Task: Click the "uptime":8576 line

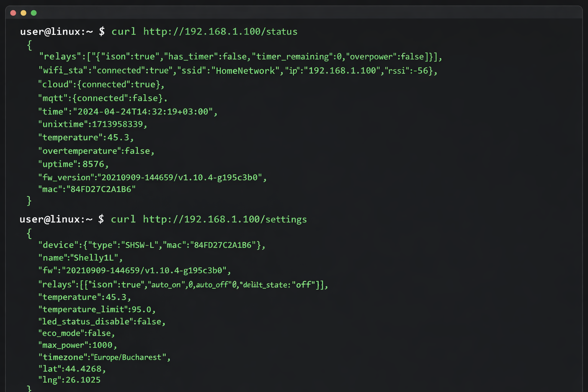Action: [73, 164]
